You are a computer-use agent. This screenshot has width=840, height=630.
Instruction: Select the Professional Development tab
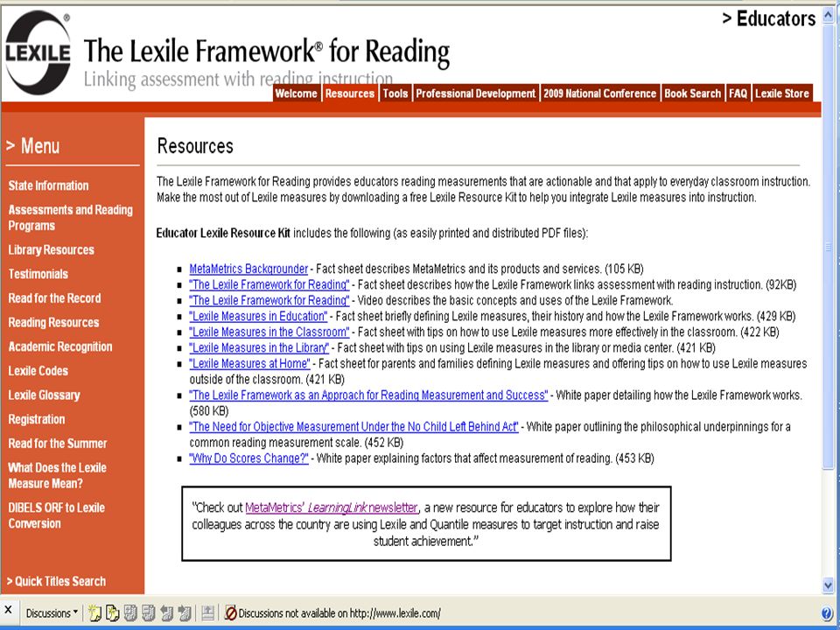tap(476, 94)
